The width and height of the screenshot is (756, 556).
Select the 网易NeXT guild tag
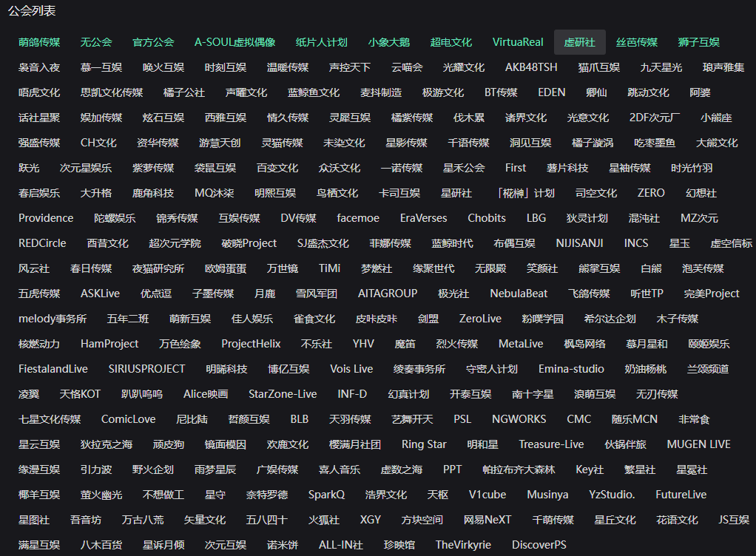tap(487, 520)
